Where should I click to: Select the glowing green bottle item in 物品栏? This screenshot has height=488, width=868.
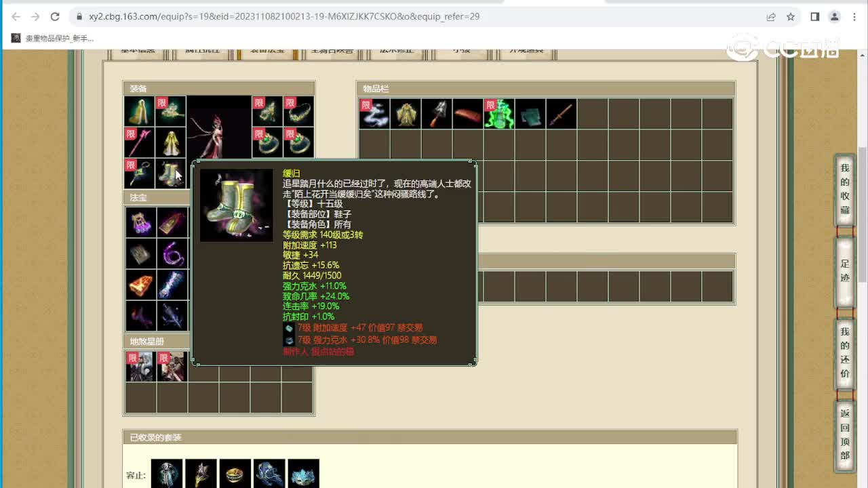pos(499,114)
